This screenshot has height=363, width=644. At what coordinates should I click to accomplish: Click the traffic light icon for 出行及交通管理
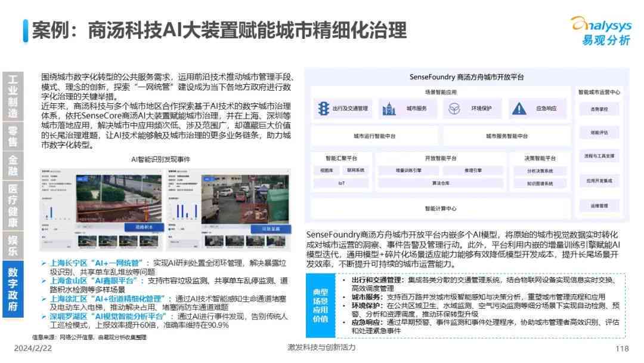324,109
